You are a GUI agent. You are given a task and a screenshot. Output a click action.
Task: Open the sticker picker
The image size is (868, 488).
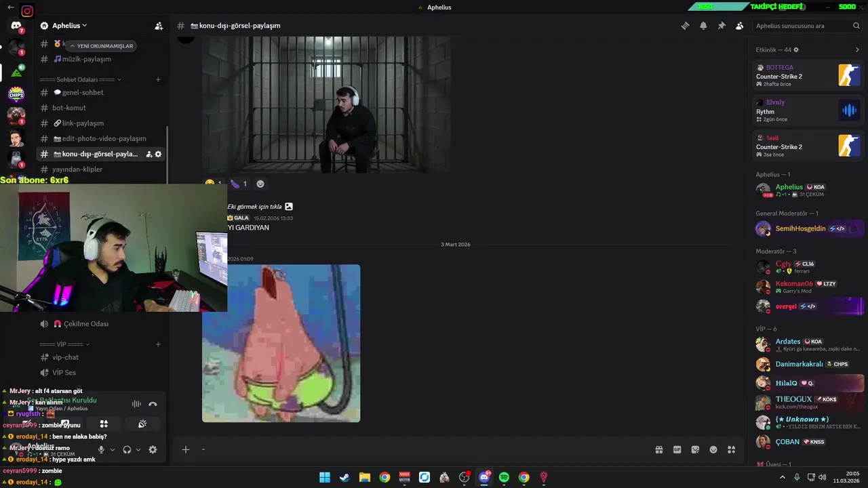(695, 449)
